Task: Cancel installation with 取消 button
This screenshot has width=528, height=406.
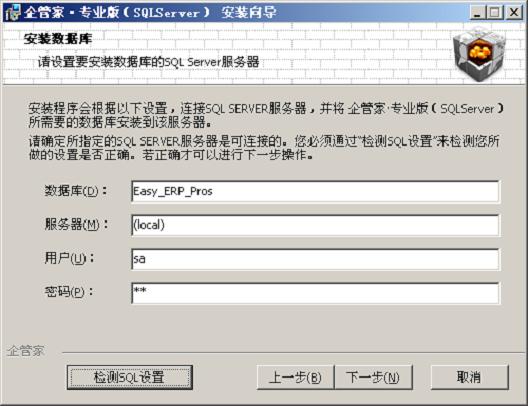Action: pos(470,377)
